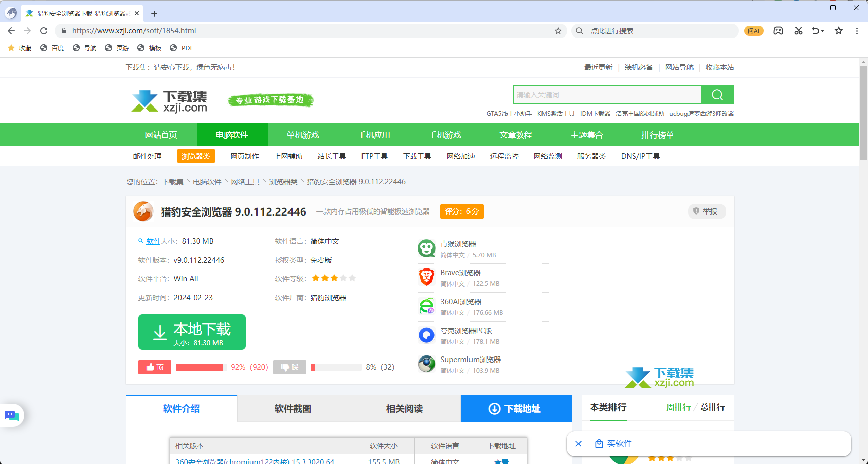Open the favorites star icon in toolbar
Screen dimensions: 868x464
[839, 31]
